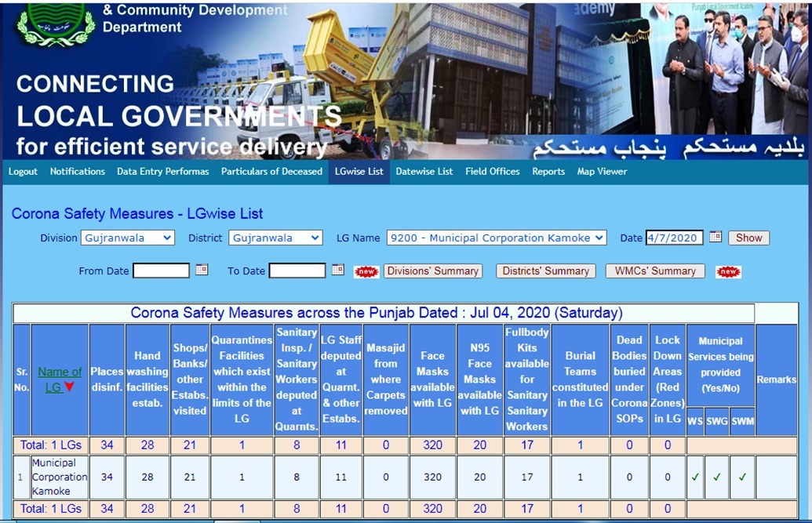
Task: Click Burial Teams constituted column header
Action: click(580, 380)
